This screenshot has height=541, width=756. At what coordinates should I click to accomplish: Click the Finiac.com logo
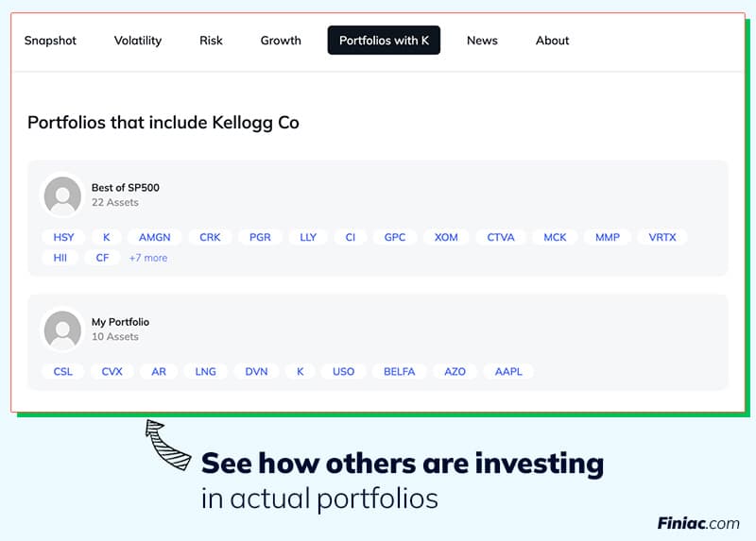pyautogui.click(x=698, y=523)
